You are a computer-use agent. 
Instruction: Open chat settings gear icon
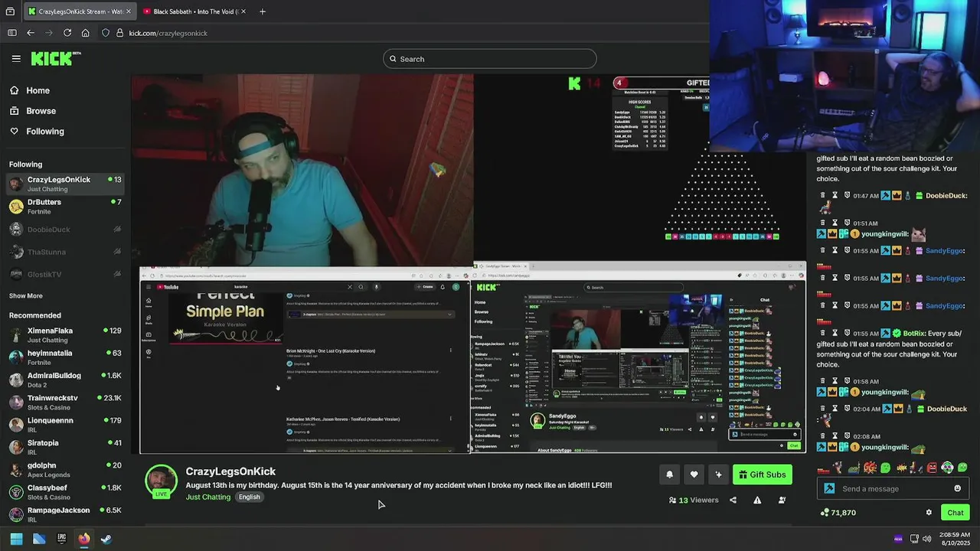pos(929,513)
